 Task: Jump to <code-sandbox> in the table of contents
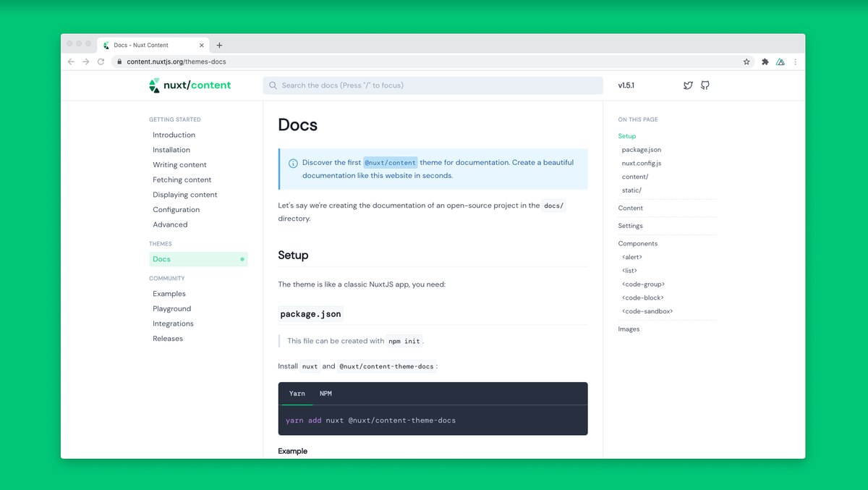click(647, 311)
